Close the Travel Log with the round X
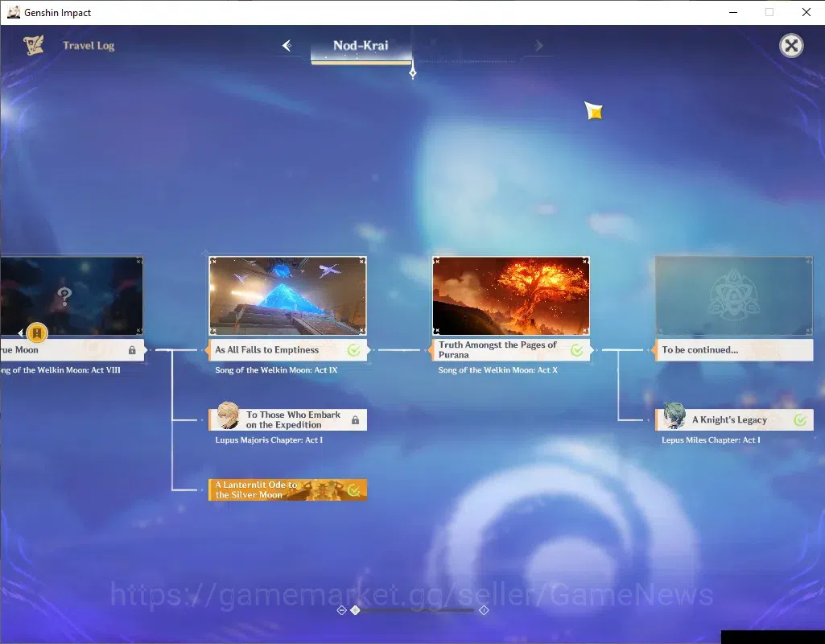 click(791, 46)
